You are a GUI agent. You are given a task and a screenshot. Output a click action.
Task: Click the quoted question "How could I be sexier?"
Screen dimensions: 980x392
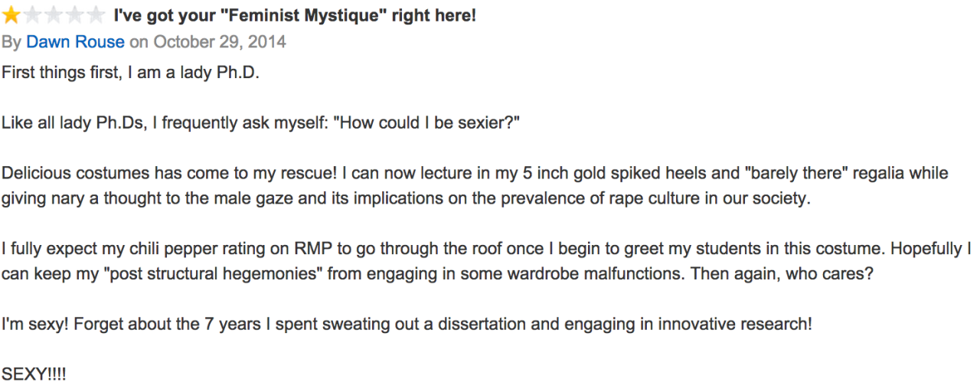pos(425,122)
